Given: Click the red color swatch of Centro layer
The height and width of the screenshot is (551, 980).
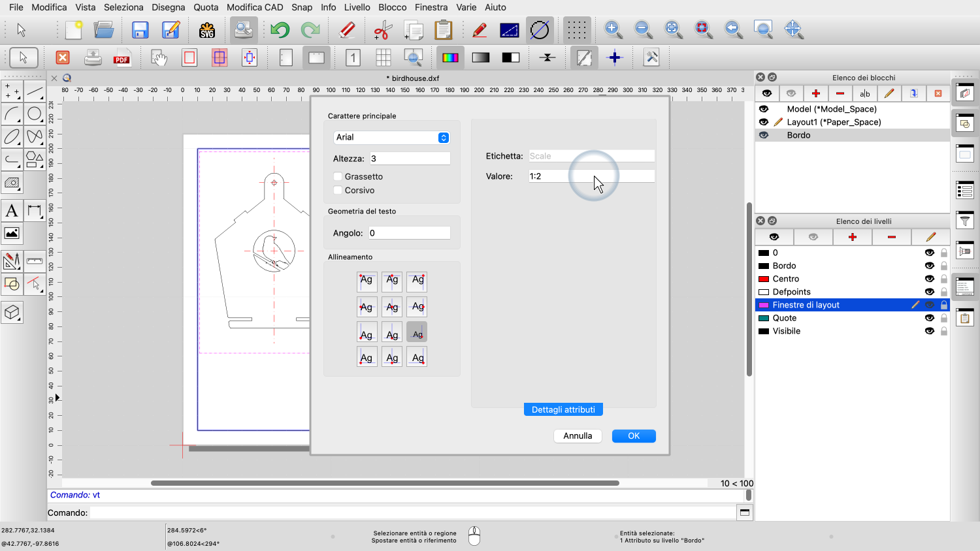Looking at the screenshot, I should (763, 279).
